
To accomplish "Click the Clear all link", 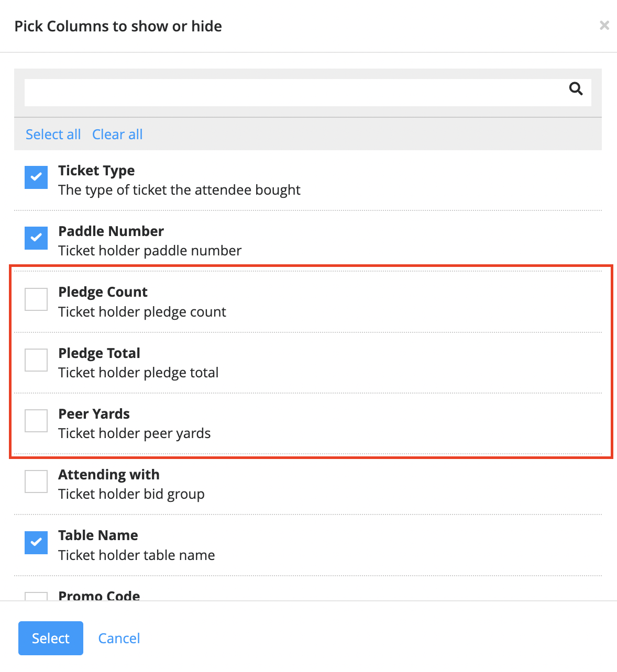I will click(117, 135).
